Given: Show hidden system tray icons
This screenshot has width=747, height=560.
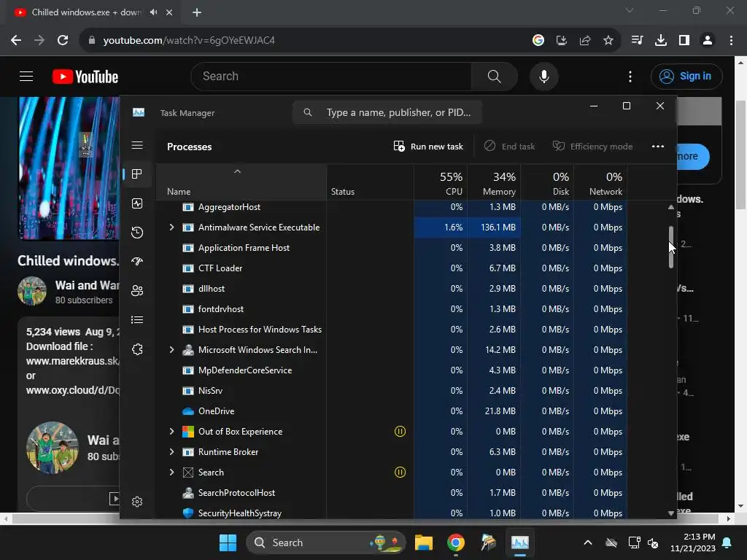Looking at the screenshot, I should point(588,542).
